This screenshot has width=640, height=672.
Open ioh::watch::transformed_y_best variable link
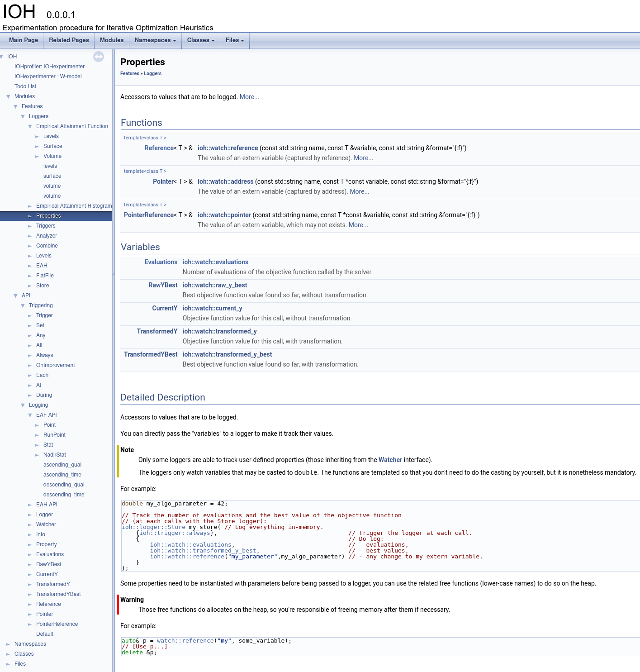coord(227,354)
